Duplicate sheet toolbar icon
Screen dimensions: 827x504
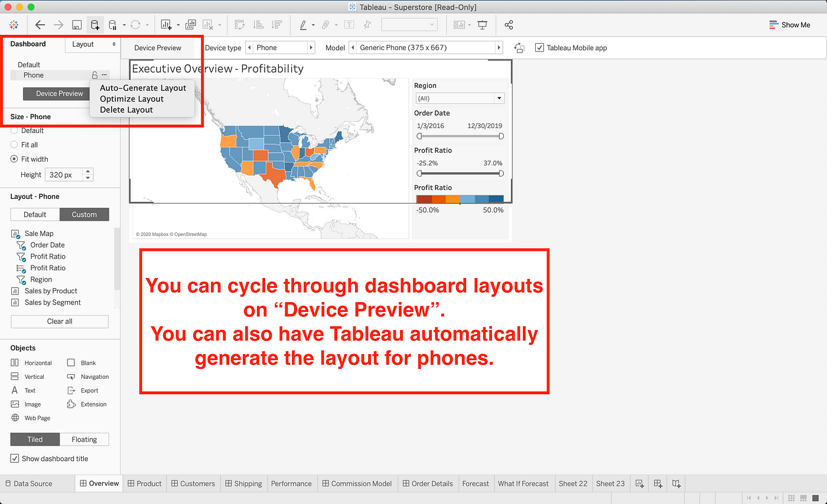191,25
